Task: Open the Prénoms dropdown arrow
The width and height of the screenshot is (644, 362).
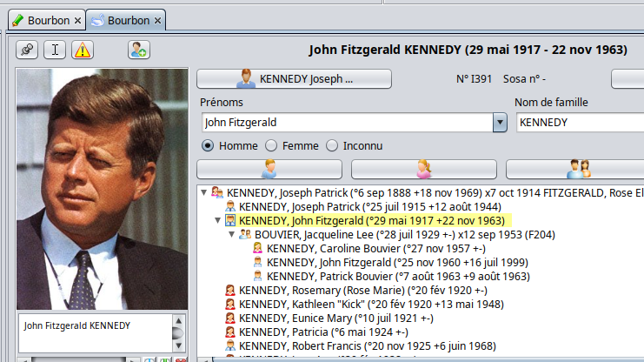Action: click(500, 123)
